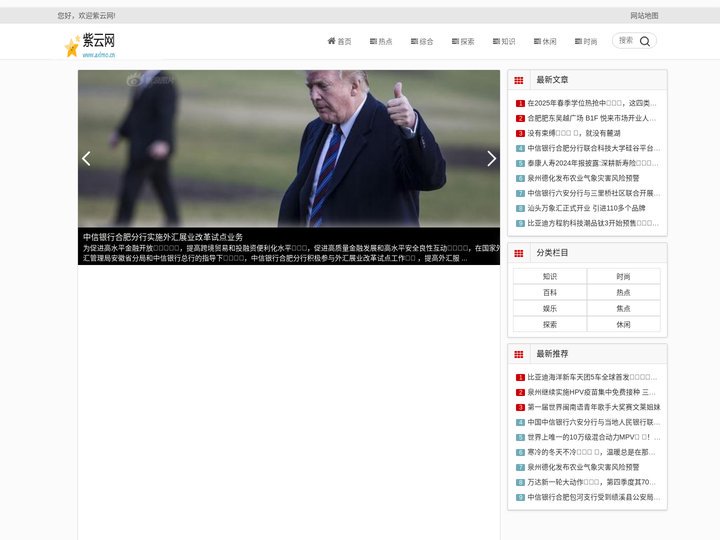Open article 中信银行六安分行与三里桥社区联合开展
The image size is (720, 540).
[x=594, y=193]
